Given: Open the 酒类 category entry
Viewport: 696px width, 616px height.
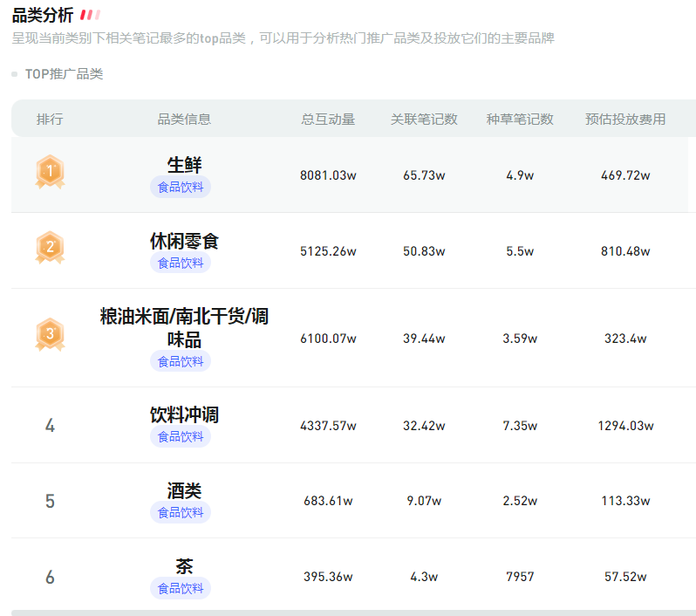Looking at the screenshot, I should tap(184, 490).
